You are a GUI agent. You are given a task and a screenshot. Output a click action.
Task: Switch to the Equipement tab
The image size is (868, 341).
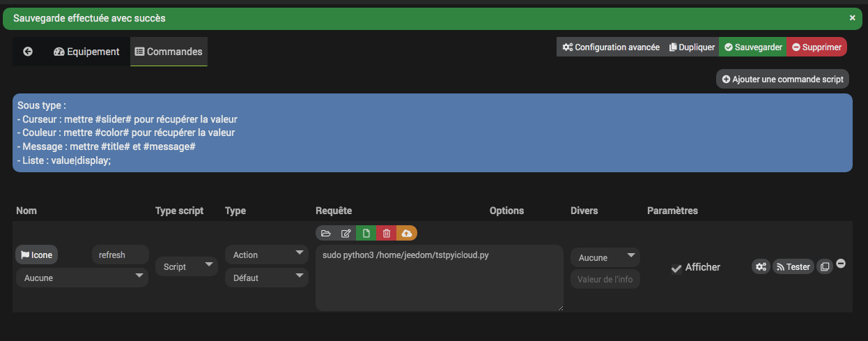click(86, 52)
